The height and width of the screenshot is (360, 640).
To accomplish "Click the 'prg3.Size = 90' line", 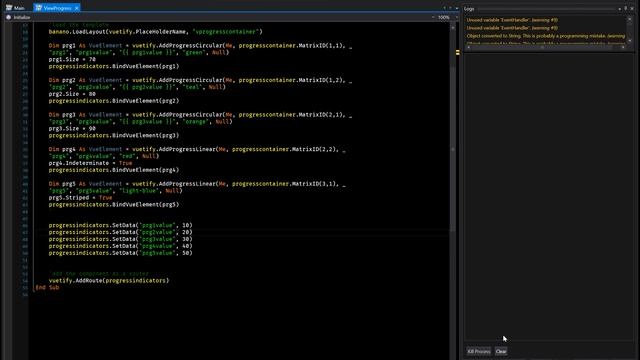I will 72,129.
